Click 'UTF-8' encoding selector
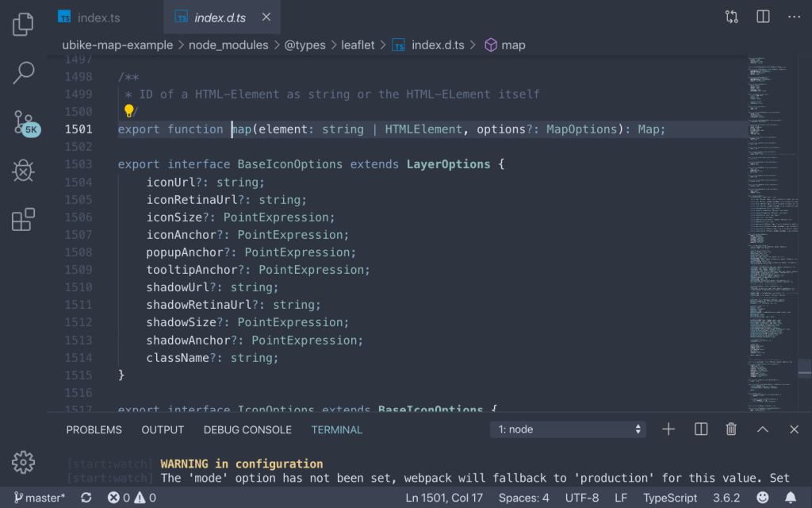812x508 pixels. 582,498
